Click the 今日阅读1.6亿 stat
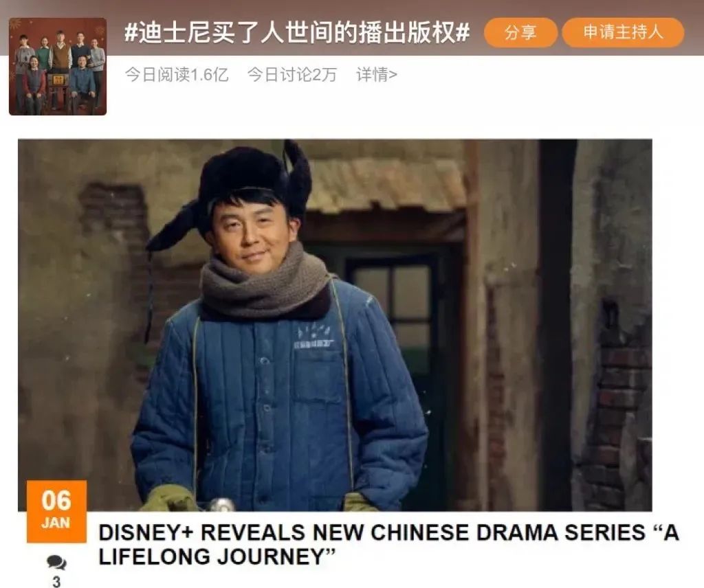This screenshot has height=588, width=704. point(177,74)
